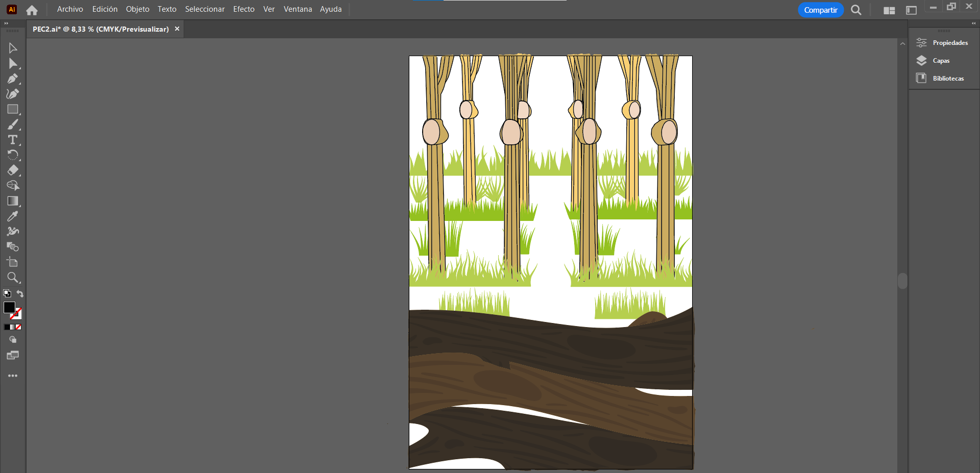Choose the Eyedropper tool
The width and height of the screenshot is (980, 473).
click(x=13, y=216)
